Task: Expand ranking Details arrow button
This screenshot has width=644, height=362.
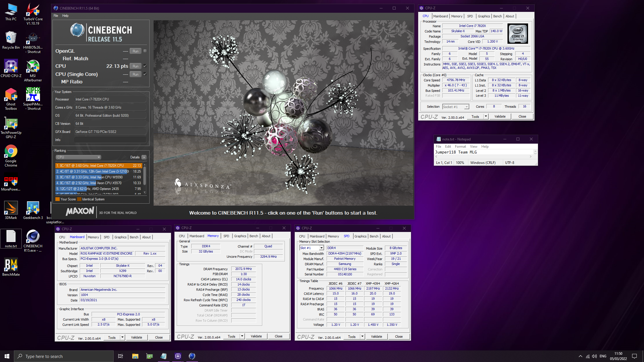Action: coord(144,157)
